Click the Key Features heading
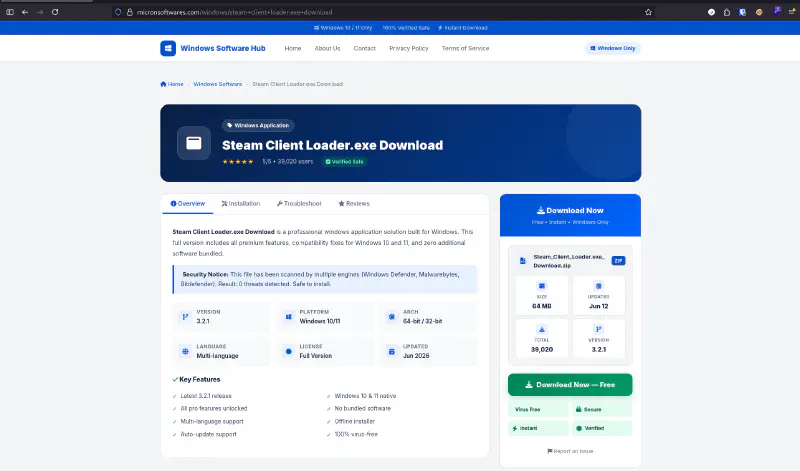Viewport: 800px width, 471px height. [196, 379]
